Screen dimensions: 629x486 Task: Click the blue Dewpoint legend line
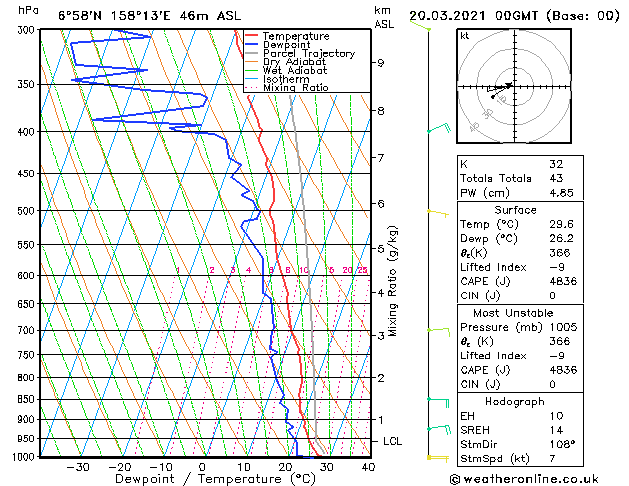251,44
